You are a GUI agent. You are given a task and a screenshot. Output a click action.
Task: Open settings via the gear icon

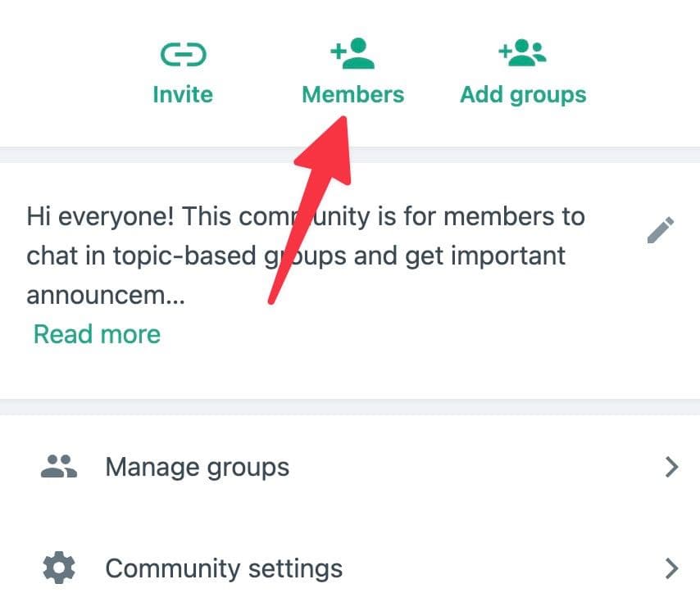pos(57,568)
